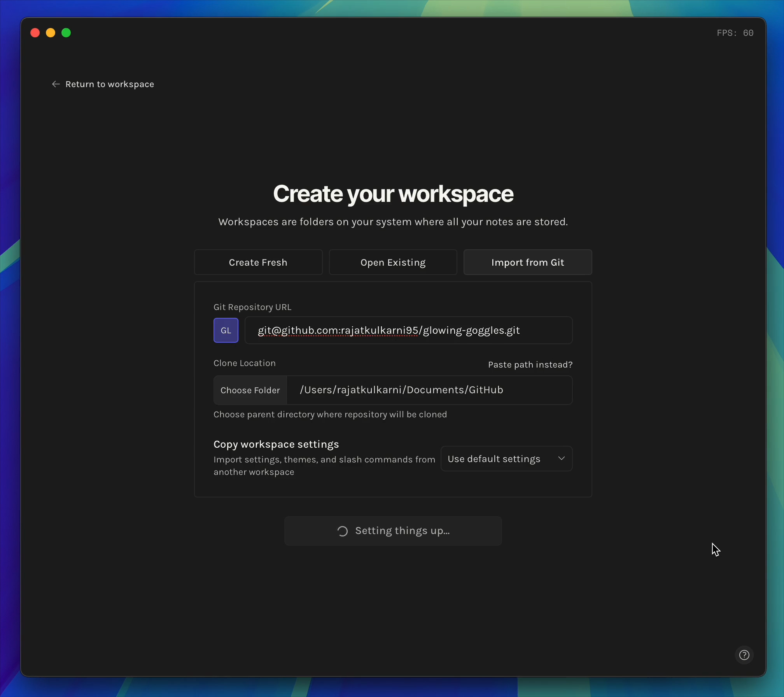Screen dimensions: 784x697
Task: Click the loading spinner icon
Action: pos(342,531)
